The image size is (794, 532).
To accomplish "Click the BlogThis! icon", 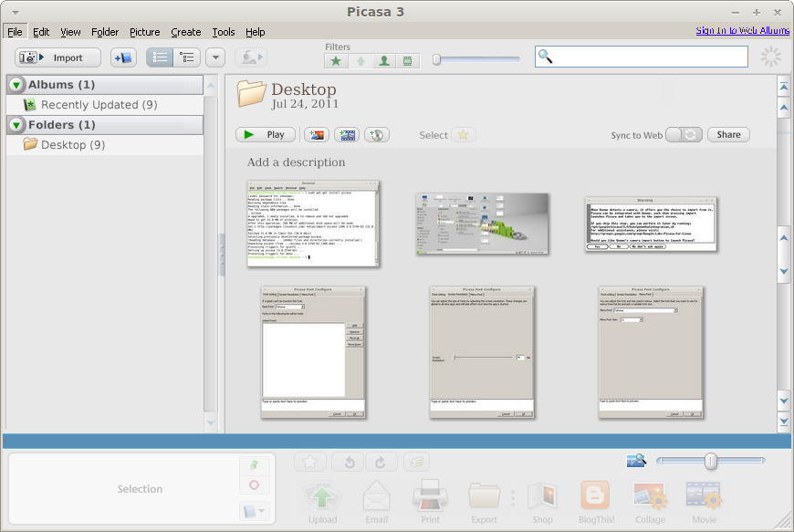I will (x=596, y=502).
